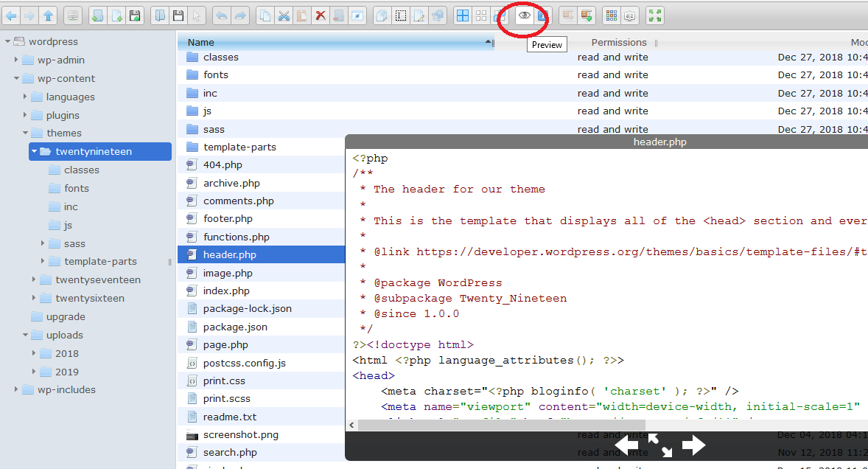Select the sass folder row in the file list
Viewport: 868px width, 469px height.
click(522, 129)
